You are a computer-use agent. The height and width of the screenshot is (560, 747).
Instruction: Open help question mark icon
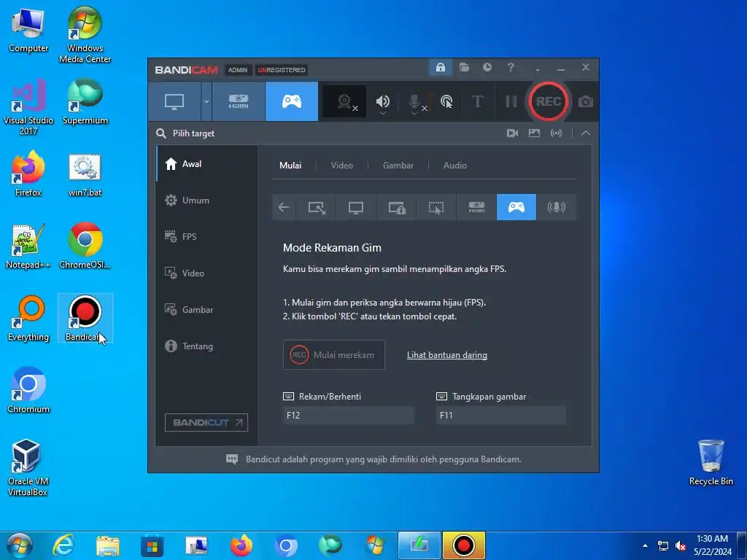[x=510, y=67]
